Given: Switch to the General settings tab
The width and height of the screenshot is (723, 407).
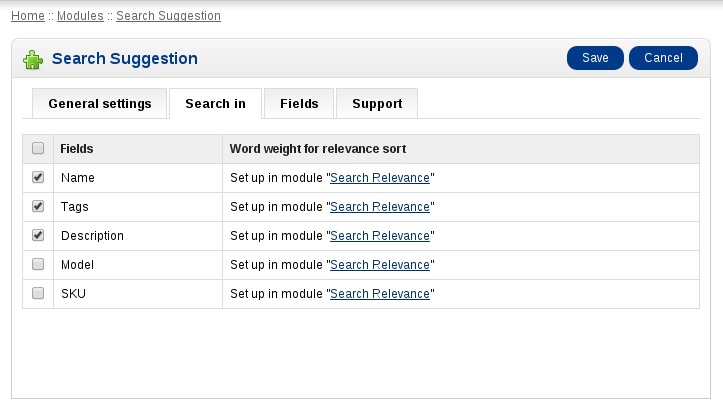Looking at the screenshot, I should pos(100,104).
